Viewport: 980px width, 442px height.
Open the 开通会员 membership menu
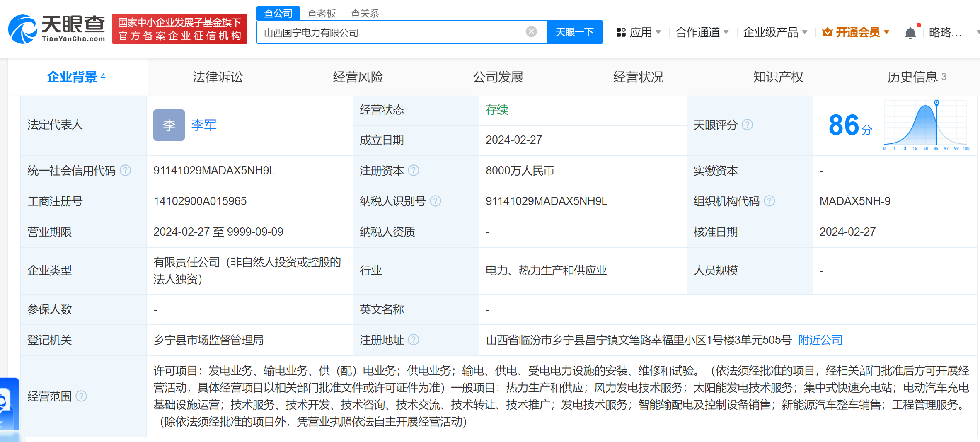coord(856,32)
